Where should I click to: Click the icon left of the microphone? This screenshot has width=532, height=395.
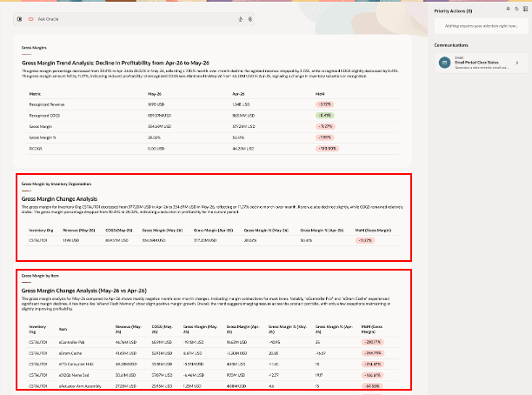coord(240,19)
